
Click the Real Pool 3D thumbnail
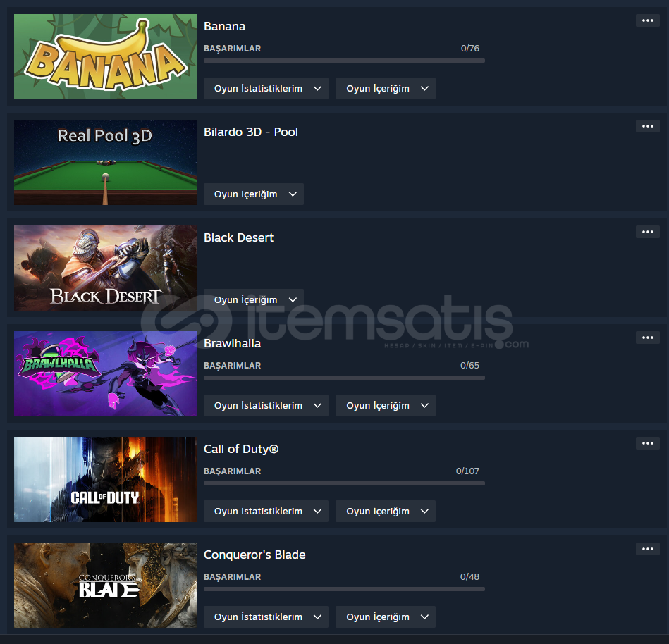[105, 163]
